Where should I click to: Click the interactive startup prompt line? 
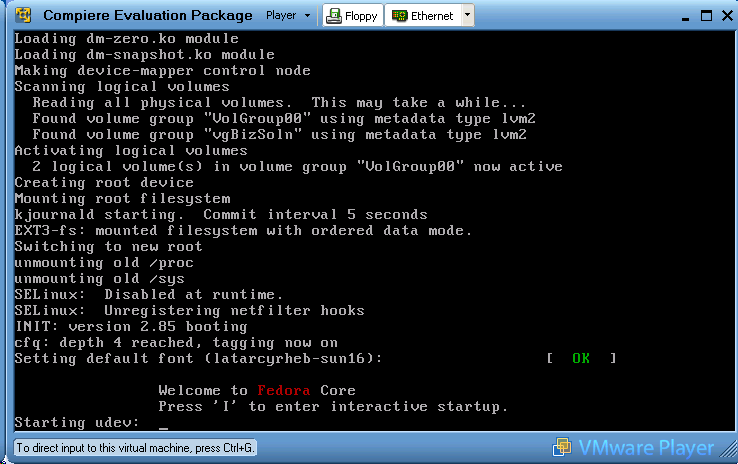click(x=333, y=406)
